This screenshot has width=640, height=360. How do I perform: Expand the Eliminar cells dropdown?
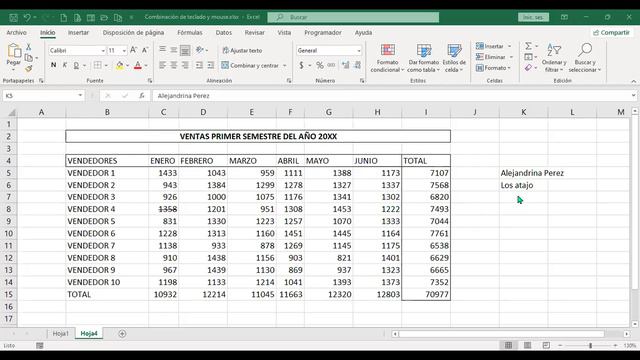coord(511,57)
